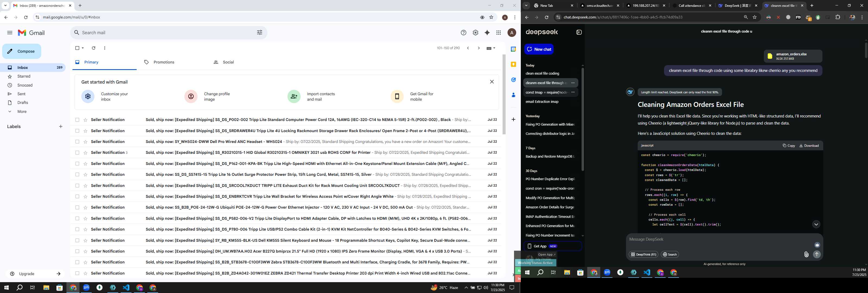Open the Google account avatar in Gmail
This screenshot has width=868, height=293.
(512, 33)
